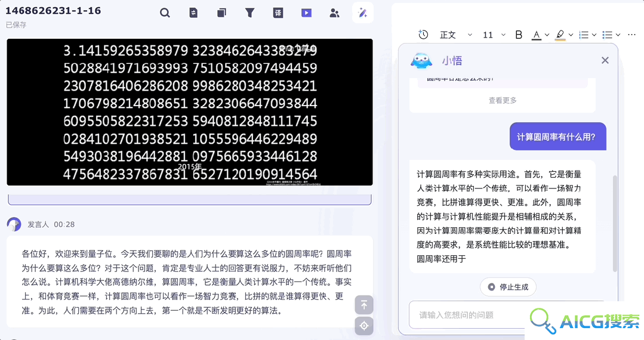Click the 小悟 mascot avatar

pos(421,61)
